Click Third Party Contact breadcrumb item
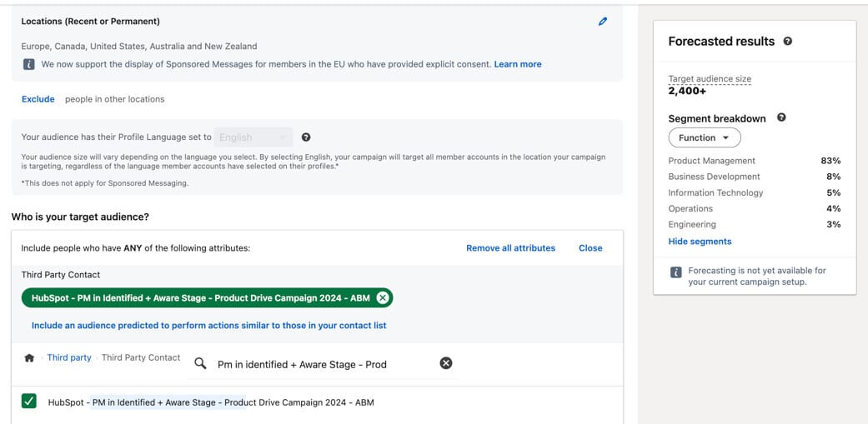 click(x=141, y=357)
